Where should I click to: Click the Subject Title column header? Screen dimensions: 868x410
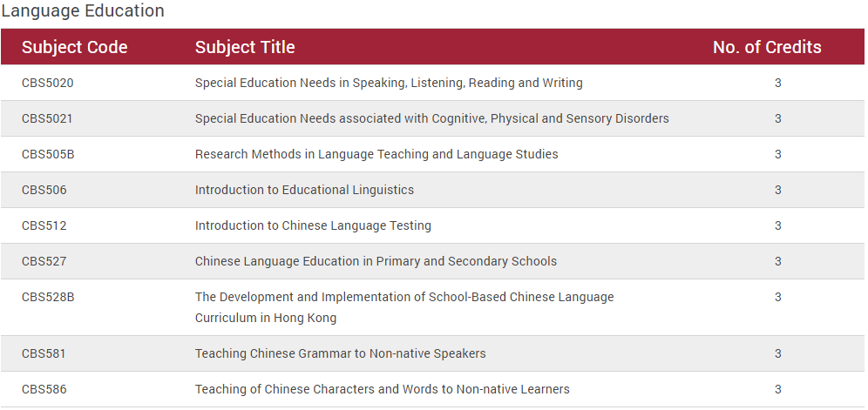pyautogui.click(x=245, y=47)
